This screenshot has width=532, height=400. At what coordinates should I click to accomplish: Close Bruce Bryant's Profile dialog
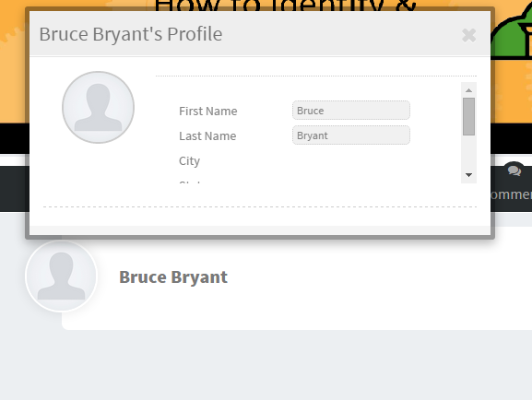(x=469, y=35)
